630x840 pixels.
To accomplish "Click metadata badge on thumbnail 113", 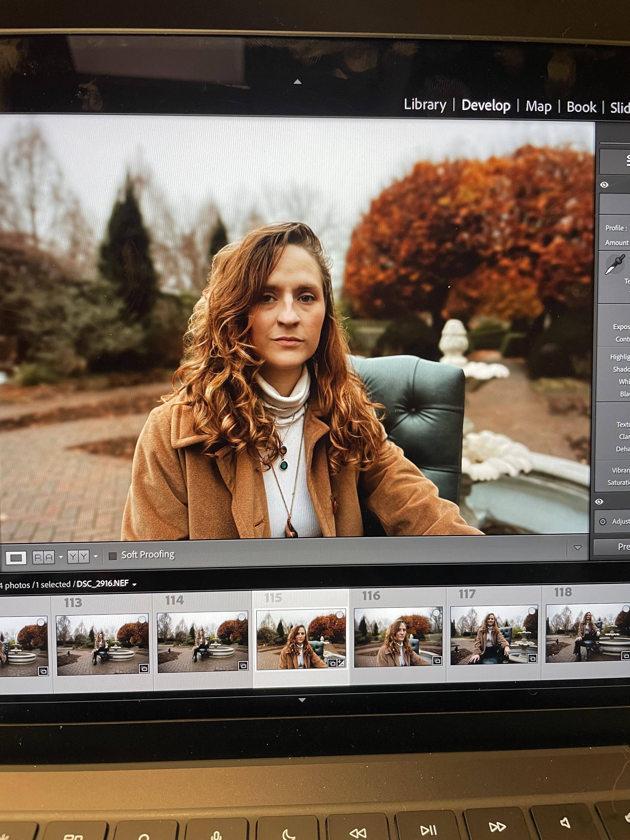I will pos(144,668).
